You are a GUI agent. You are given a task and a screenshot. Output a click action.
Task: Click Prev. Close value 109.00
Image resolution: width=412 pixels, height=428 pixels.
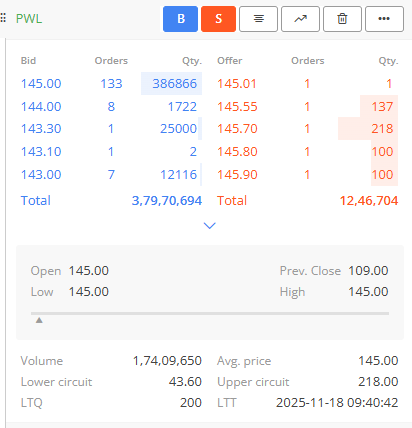point(368,271)
